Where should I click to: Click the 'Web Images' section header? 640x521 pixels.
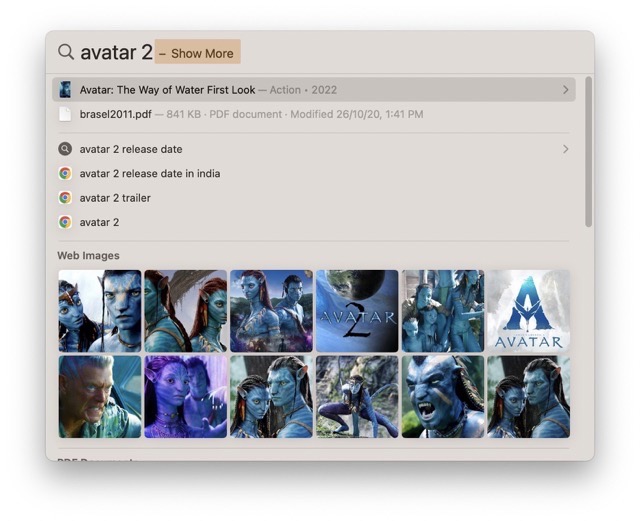88,256
